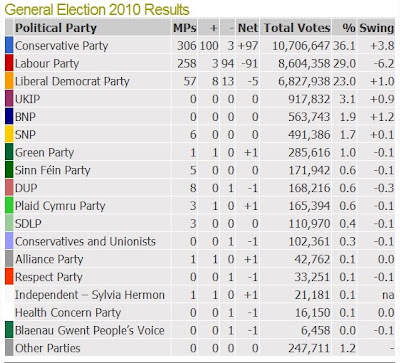Sort by the MPs column header
The height and width of the screenshot is (363, 400).
185,28
